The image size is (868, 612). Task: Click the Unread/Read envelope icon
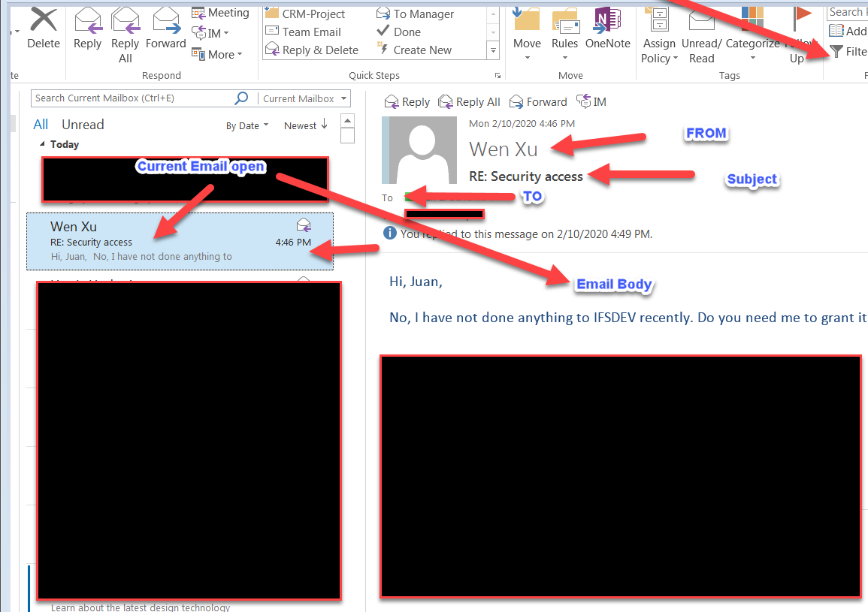701,21
